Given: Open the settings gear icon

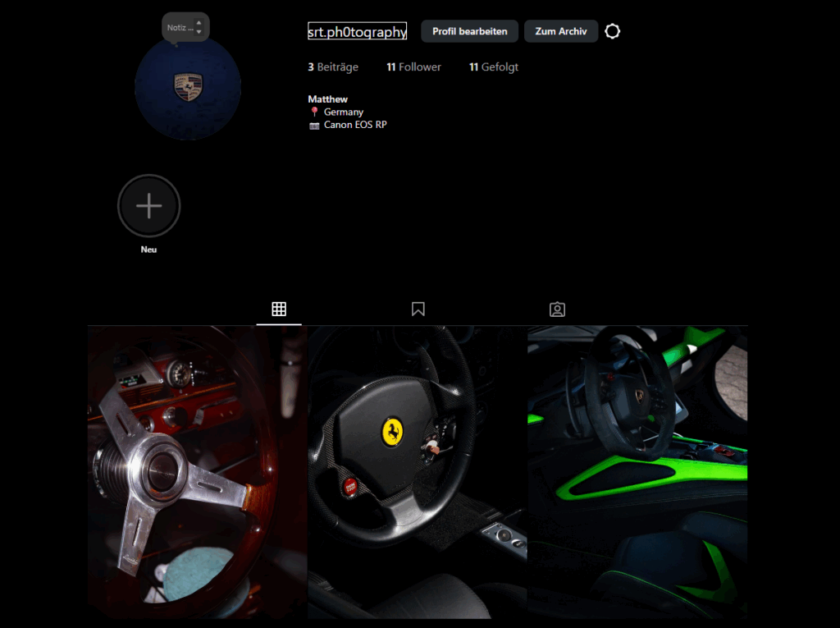Looking at the screenshot, I should (612, 31).
